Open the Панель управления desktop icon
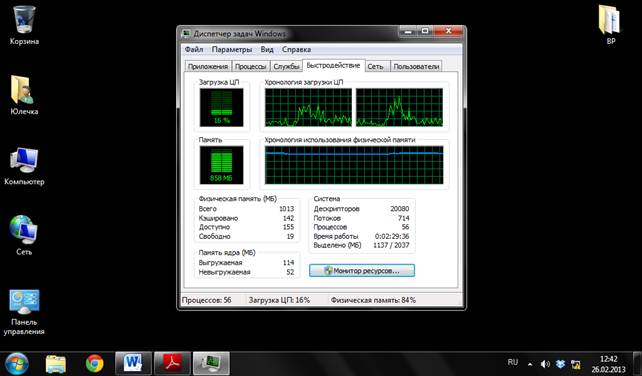The image size is (642, 376). (x=24, y=312)
